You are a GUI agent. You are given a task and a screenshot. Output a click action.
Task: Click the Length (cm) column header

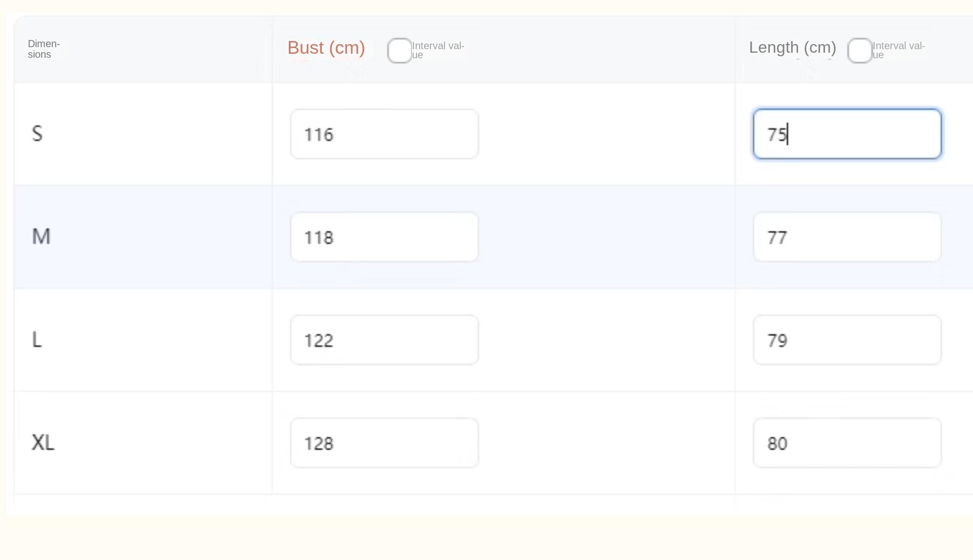[792, 48]
